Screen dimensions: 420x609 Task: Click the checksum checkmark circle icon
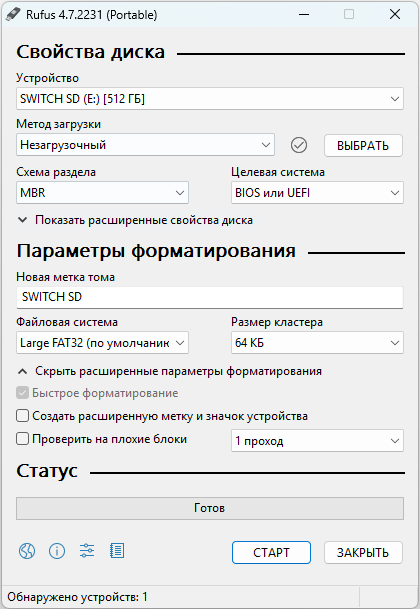(x=299, y=145)
